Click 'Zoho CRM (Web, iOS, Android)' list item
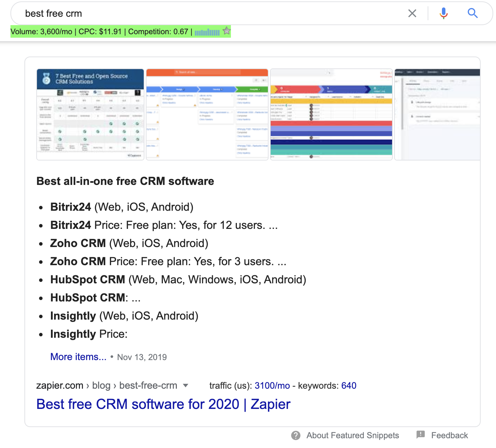Screen dimensions: 496x448 tap(129, 243)
